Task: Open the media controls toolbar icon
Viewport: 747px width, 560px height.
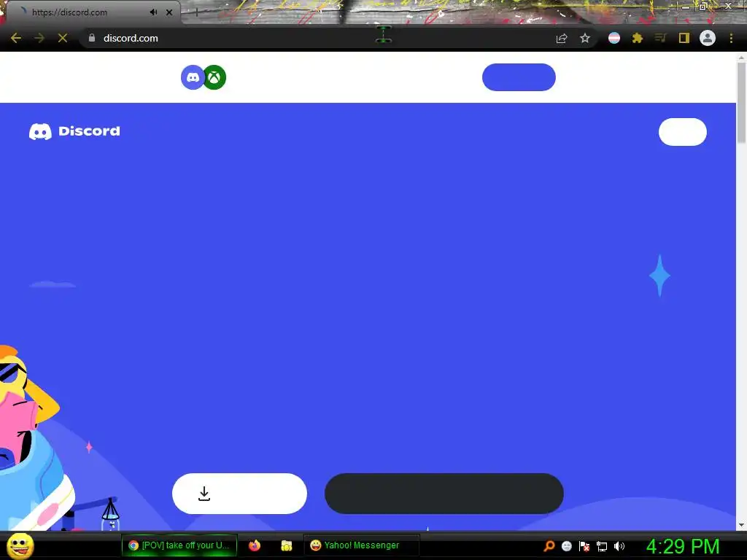Action: (660, 38)
